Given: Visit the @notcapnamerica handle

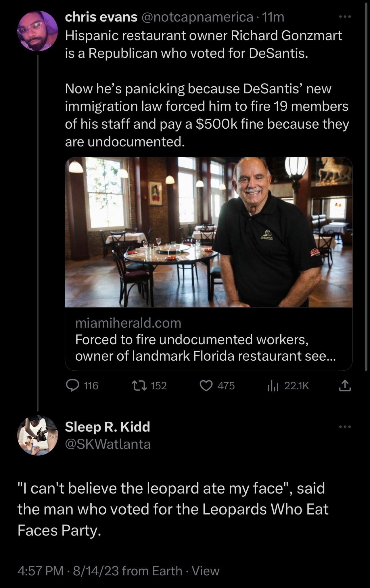Looking at the screenshot, I should point(198,17).
